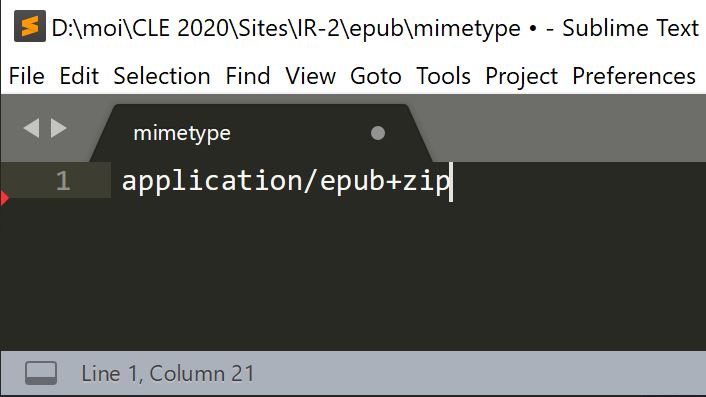
Task: Click the Line 1, Column 21 status text
Action: click(x=167, y=374)
